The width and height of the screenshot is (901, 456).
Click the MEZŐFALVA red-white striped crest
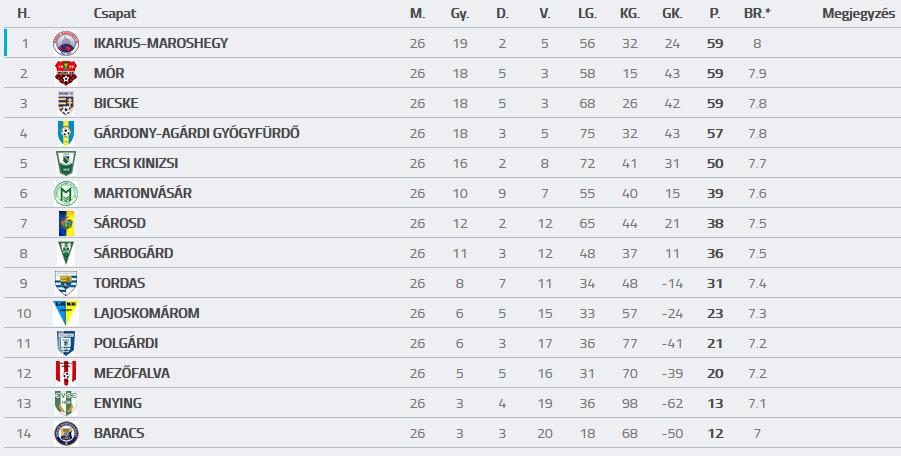click(66, 373)
